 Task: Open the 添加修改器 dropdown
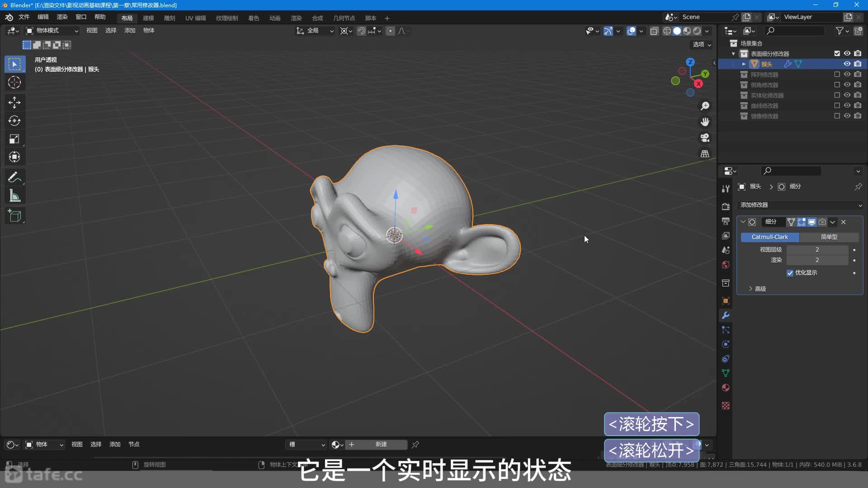[x=800, y=205]
